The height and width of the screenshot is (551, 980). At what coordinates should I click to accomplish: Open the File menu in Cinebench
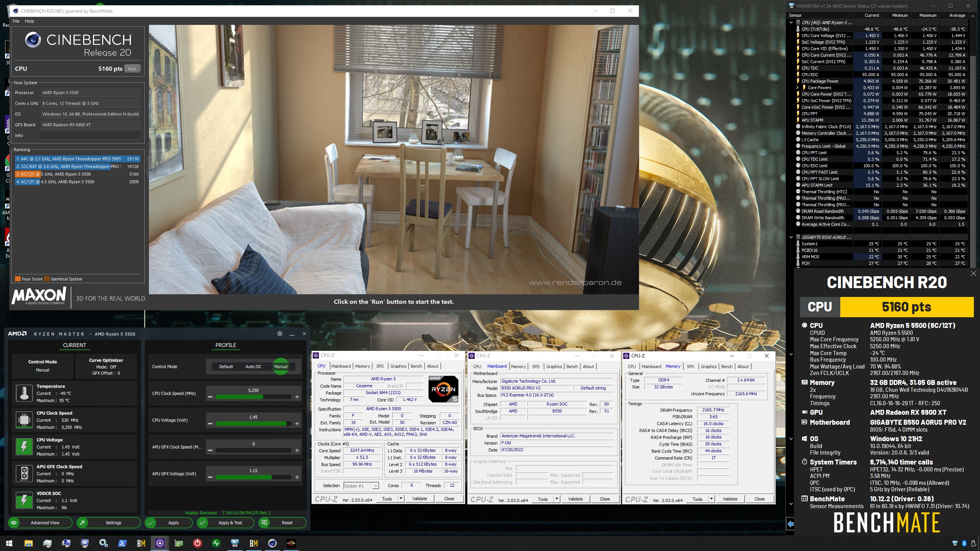coord(16,21)
